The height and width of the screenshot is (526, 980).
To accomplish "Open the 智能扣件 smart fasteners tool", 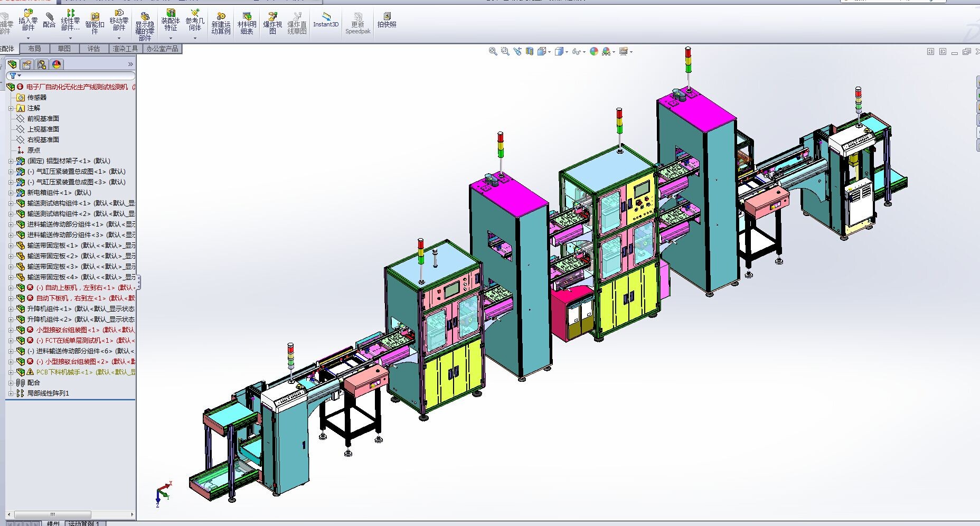I will coord(95,23).
